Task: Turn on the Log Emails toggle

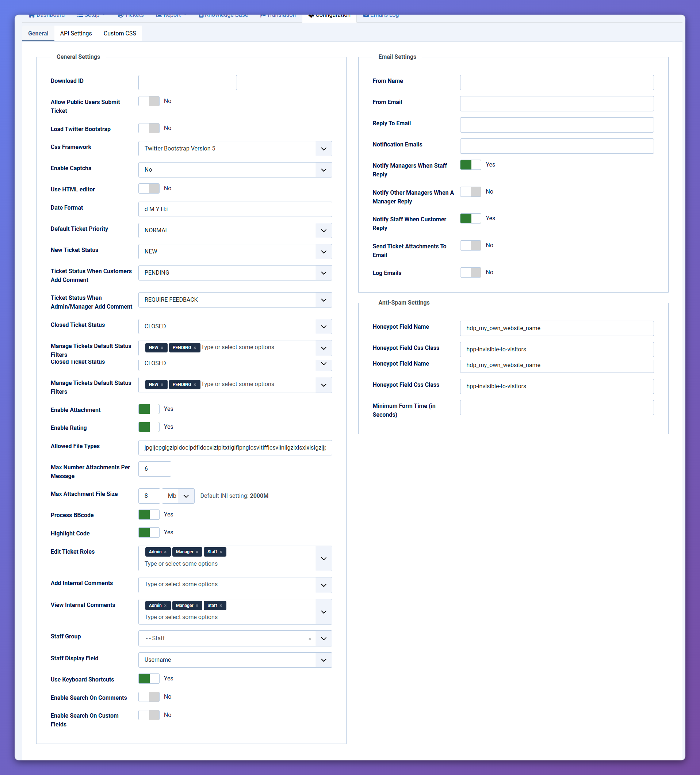Action: click(x=470, y=272)
